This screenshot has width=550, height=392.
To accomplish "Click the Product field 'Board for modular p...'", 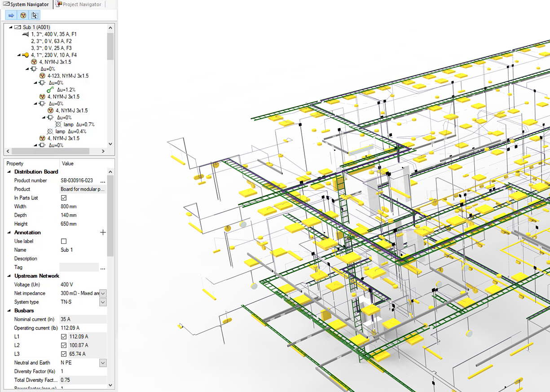I will pos(83,189).
